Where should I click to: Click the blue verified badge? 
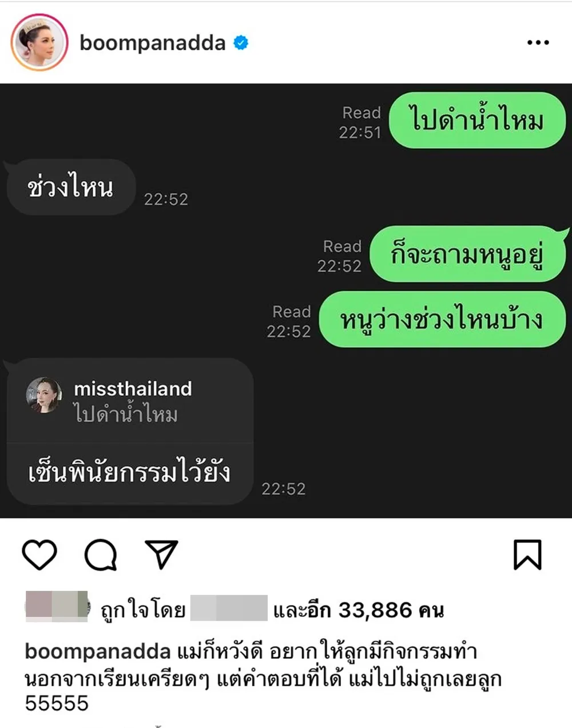pos(241,42)
